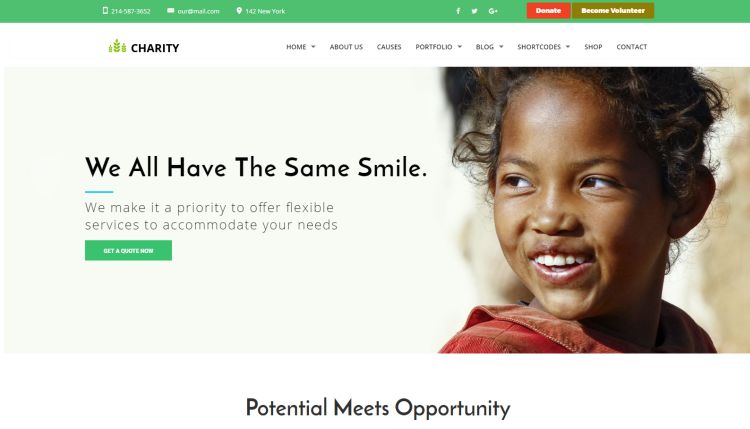Click the phone icon beside 214-587-3652

point(105,11)
